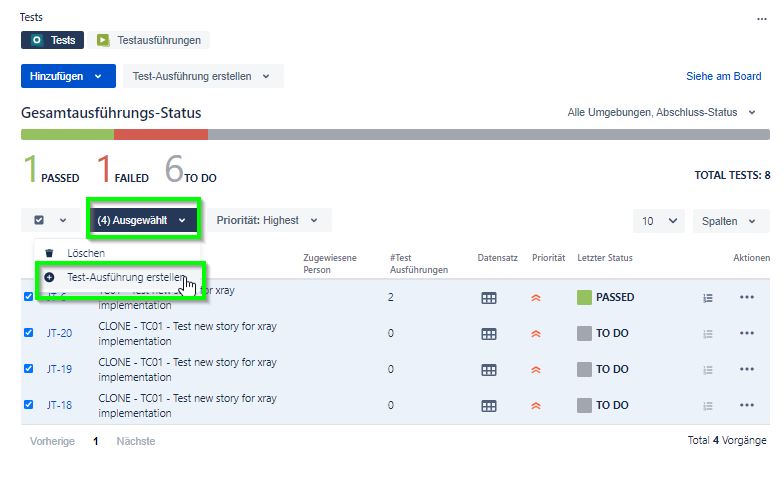This screenshot has width=784, height=483.
Task: Click the plus icon next to Test-Ausführung erstellen
Action: pos(49,277)
